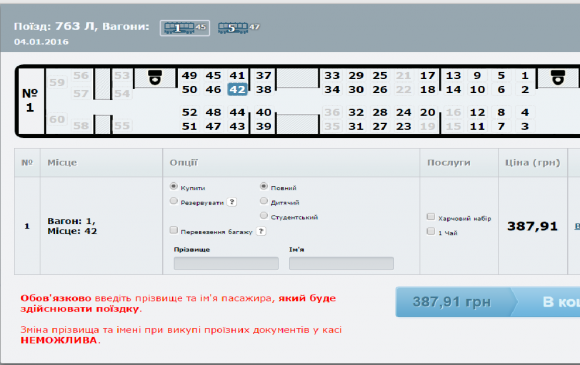Pick seat 46 on the wagon map

tap(213, 89)
